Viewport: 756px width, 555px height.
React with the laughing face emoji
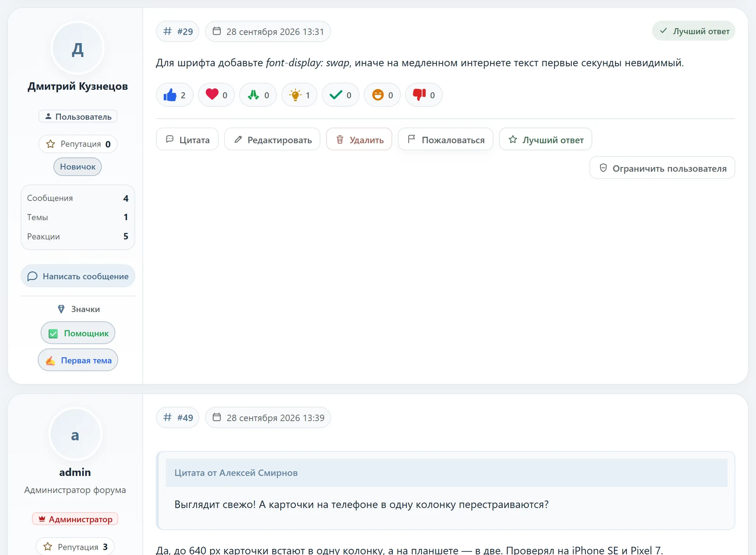(382, 95)
